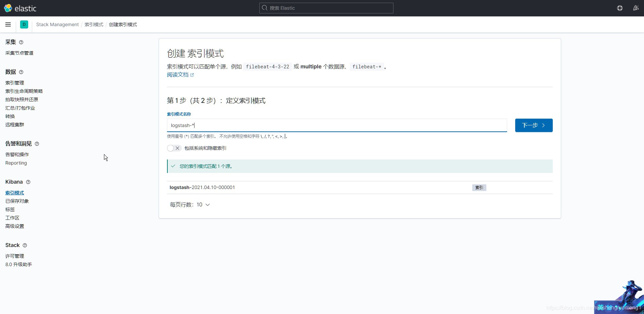The image size is (644, 314).
Task: Select 索引模式 under Kibana
Action: pyautogui.click(x=15, y=193)
